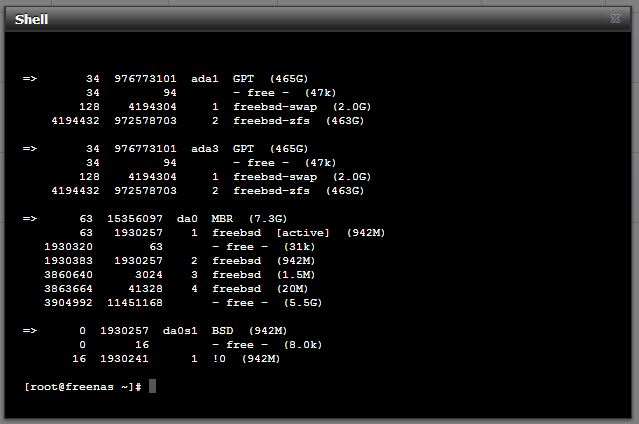Click the freebsd (1.5M) entry
The height and width of the screenshot is (424, 639).
coord(263,275)
